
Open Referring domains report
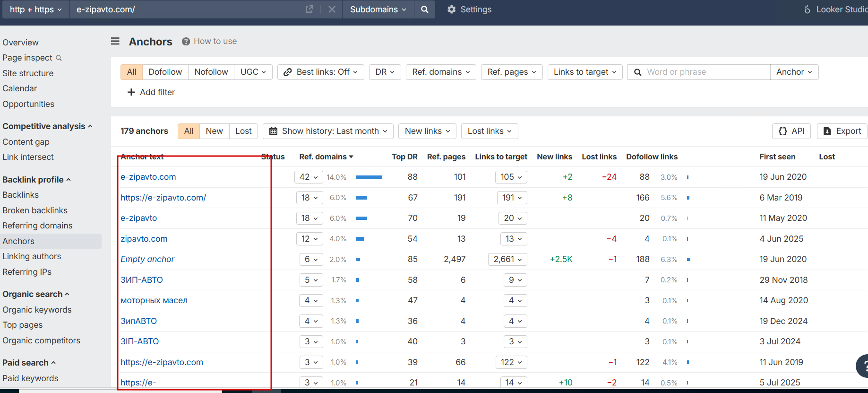[37, 226]
